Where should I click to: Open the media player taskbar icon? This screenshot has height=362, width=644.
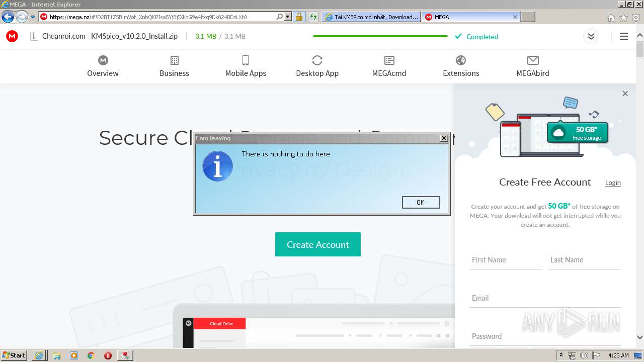tap(74, 355)
